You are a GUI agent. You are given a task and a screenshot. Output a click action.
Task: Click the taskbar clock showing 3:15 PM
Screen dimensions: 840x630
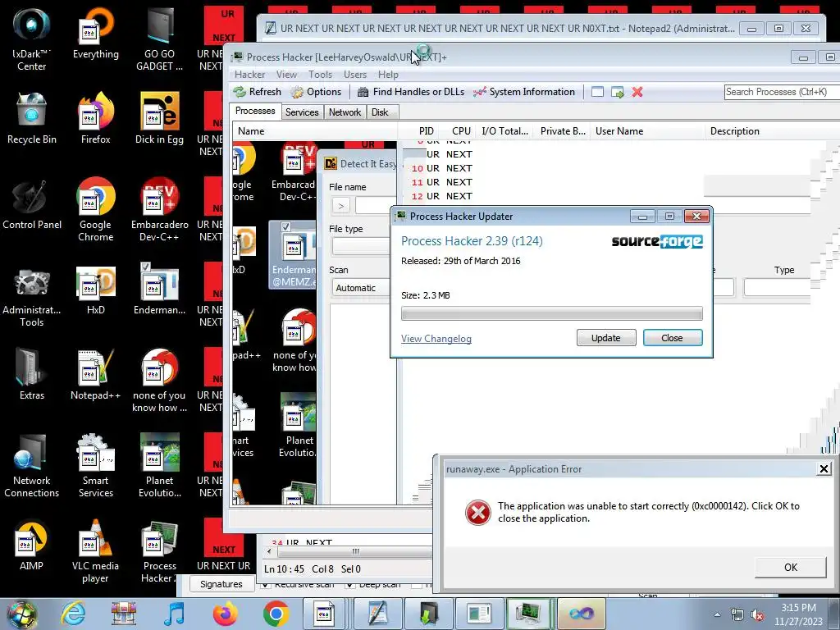tap(798, 614)
